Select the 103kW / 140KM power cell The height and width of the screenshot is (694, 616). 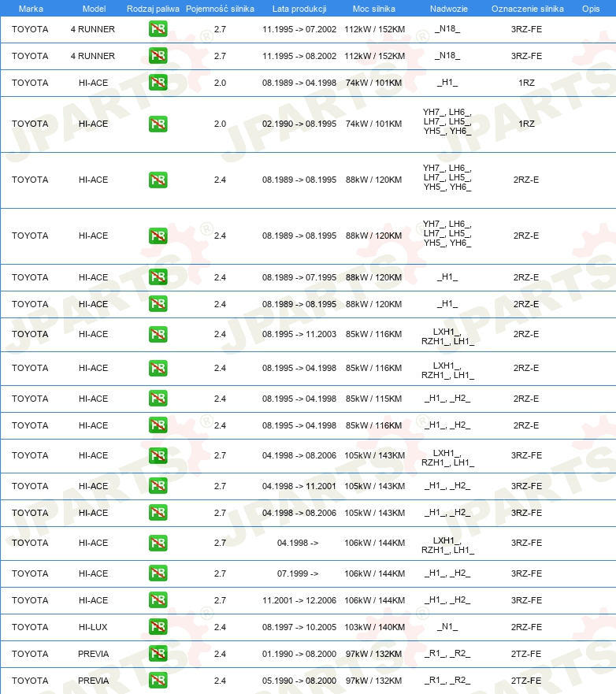pyautogui.click(x=374, y=627)
